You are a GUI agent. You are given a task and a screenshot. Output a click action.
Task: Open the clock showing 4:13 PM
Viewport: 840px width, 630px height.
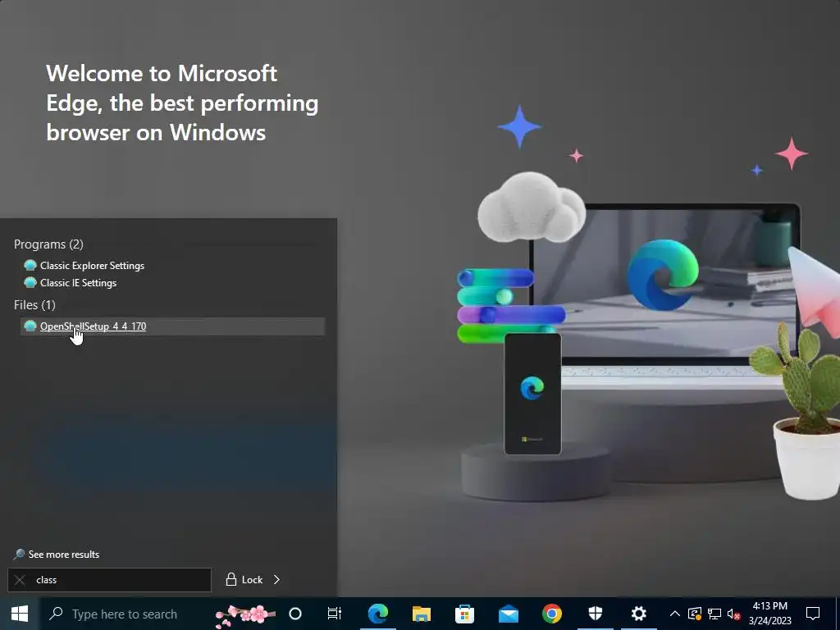[x=769, y=614]
